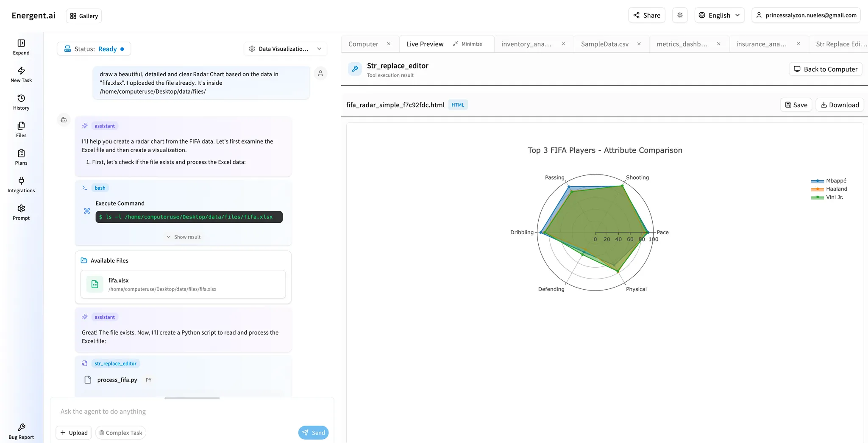Open the English language selector

(719, 15)
